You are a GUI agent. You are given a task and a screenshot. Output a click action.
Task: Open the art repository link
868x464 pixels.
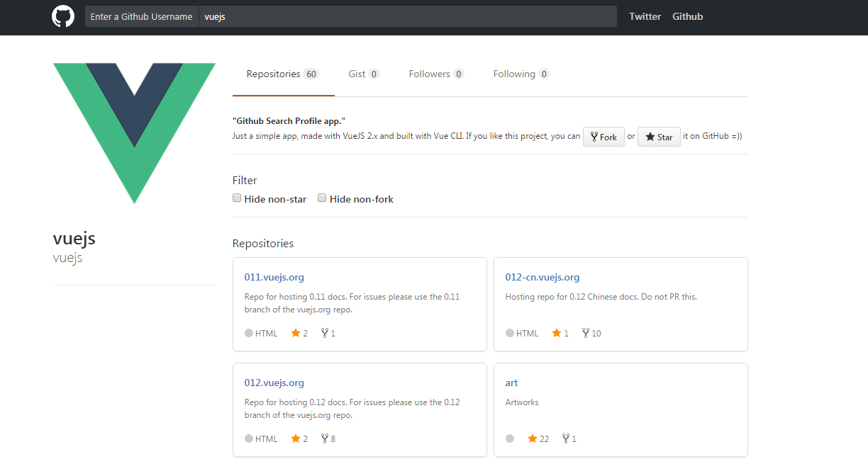pyautogui.click(x=511, y=383)
